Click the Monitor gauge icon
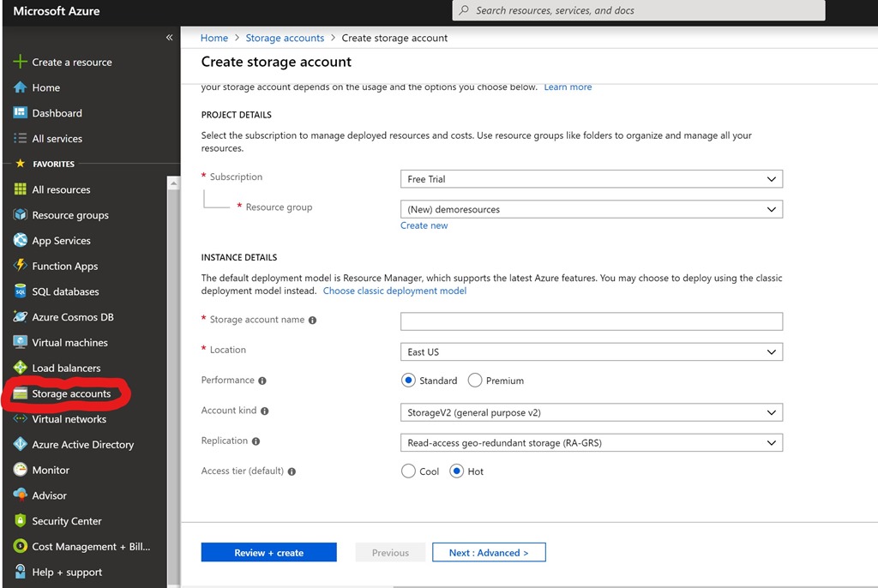This screenshot has width=878, height=588. point(21,469)
